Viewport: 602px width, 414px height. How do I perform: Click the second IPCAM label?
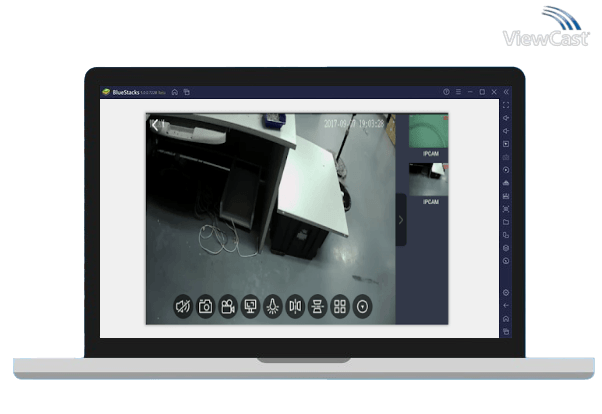430,202
